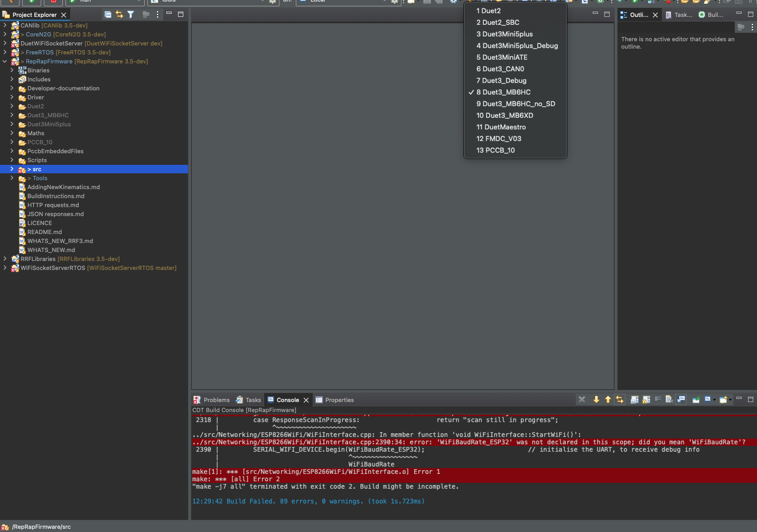The height and width of the screenshot is (532, 757).
Task: Switch to the Tasks tab in bottom panel
Action: click(x=248, y=400)
